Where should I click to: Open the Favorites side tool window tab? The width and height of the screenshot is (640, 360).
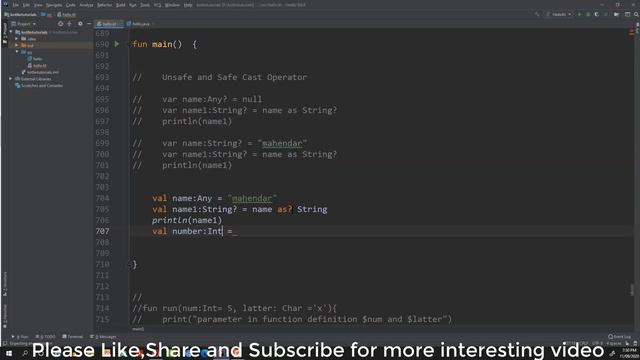pos(5,316)
